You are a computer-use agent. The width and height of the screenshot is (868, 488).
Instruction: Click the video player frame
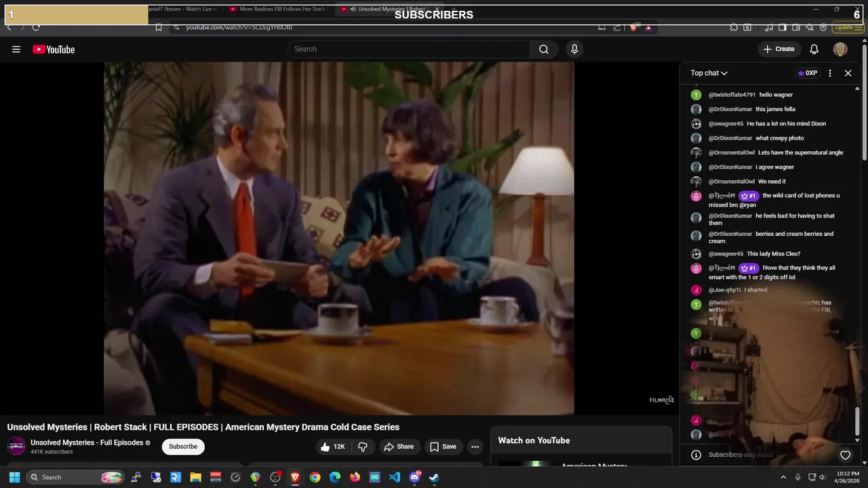[x=339, y=238]
